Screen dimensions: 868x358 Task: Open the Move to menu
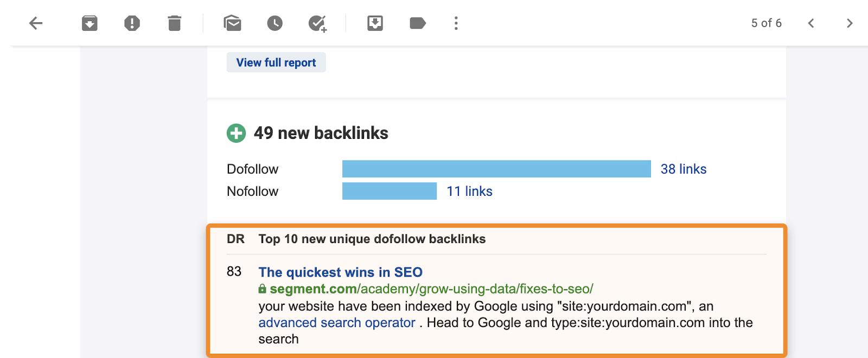click(375, 23)
